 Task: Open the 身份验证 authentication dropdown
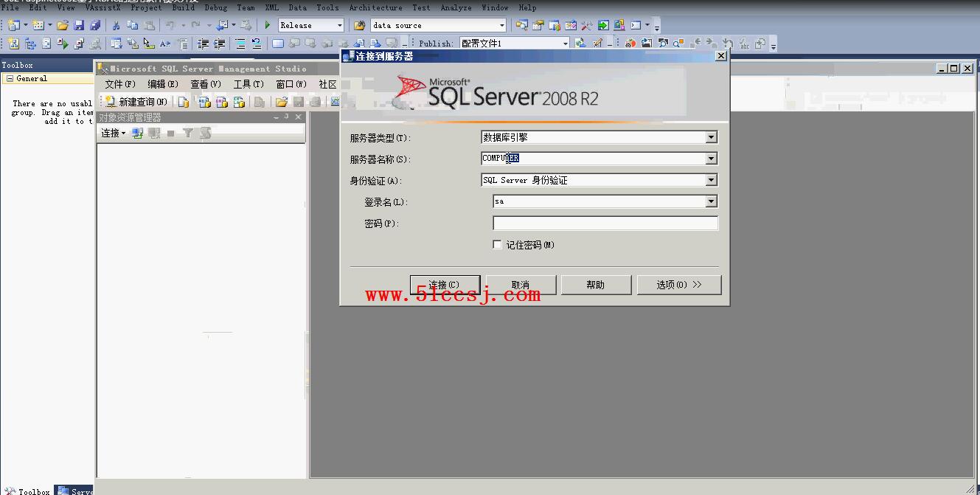point(711,180)
